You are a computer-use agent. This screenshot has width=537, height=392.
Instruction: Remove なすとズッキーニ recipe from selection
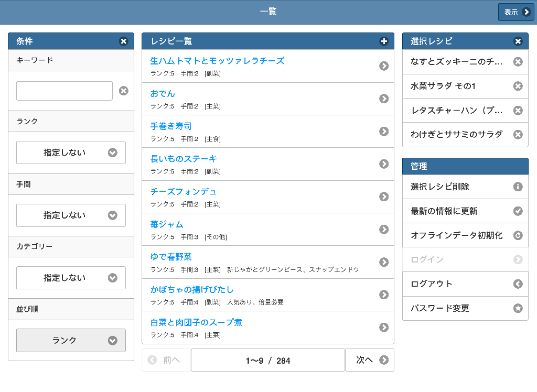[x=518, y=62]
